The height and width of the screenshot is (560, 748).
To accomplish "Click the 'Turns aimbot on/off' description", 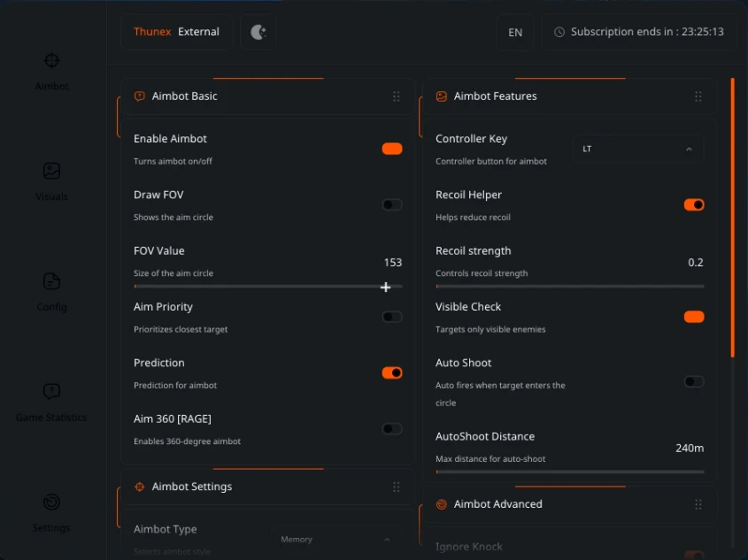I will [173, 162].
